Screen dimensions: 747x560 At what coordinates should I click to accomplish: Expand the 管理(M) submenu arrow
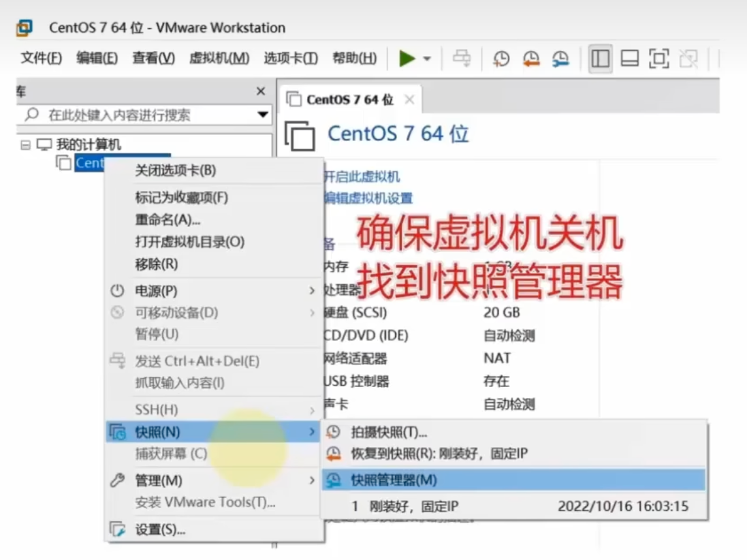pos(311,480)
